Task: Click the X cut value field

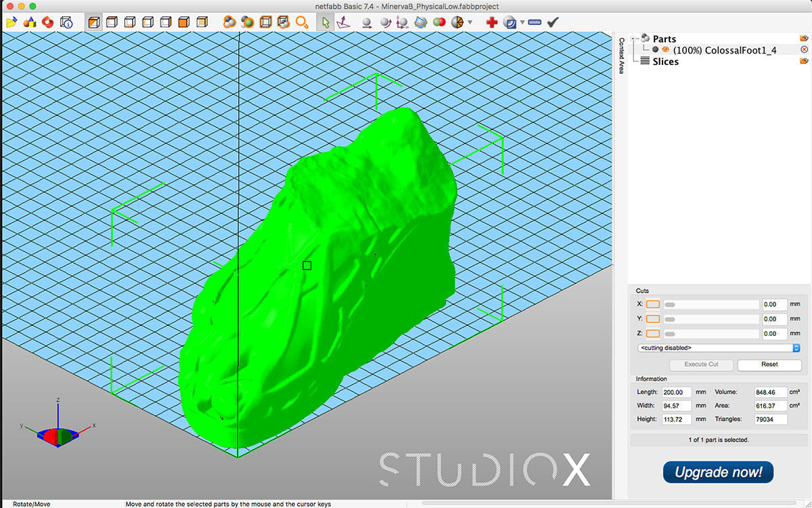Action: 775,305
